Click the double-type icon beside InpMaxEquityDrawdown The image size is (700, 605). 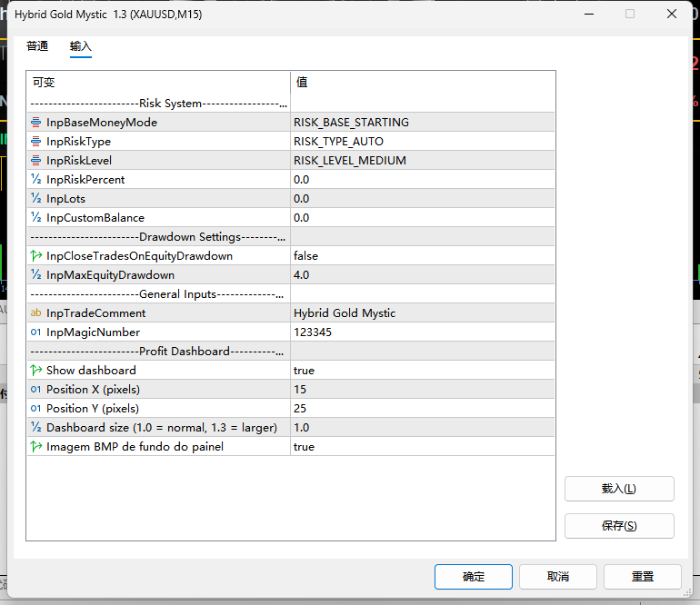point(35,275)
